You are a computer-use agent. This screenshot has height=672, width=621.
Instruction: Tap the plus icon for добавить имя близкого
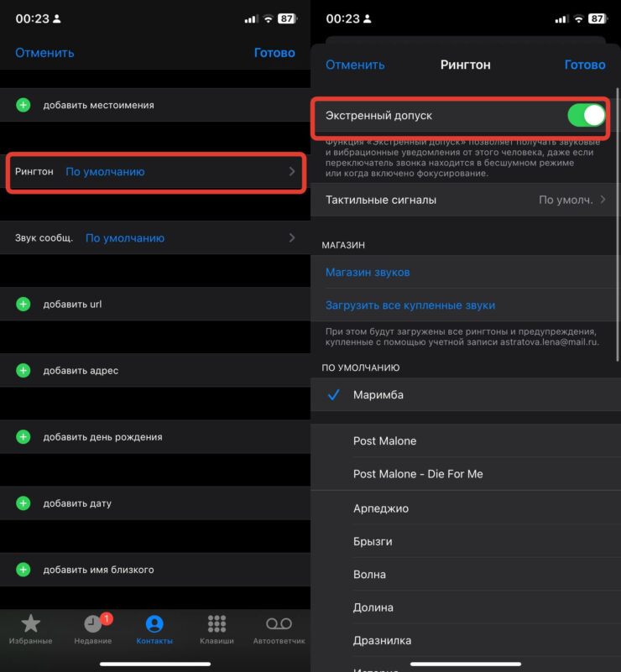click(23, 570)
